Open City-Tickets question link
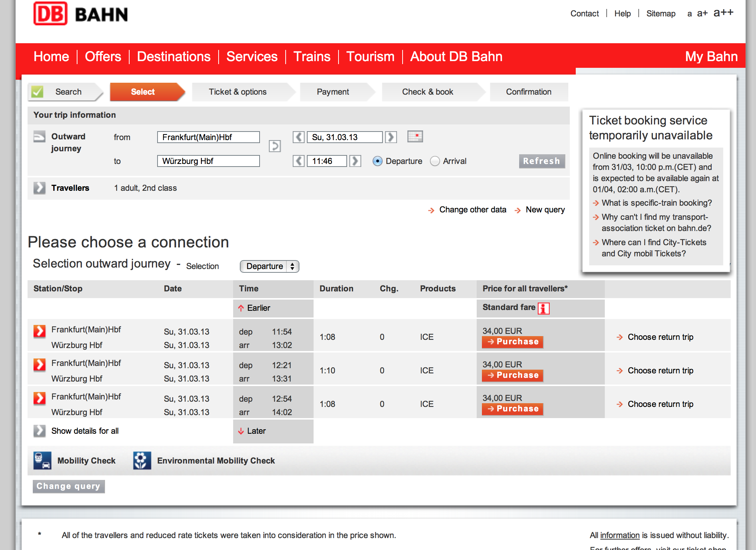The height and width of the screenshot is (550, 756). pyautogui.click(x=654, y=248)
